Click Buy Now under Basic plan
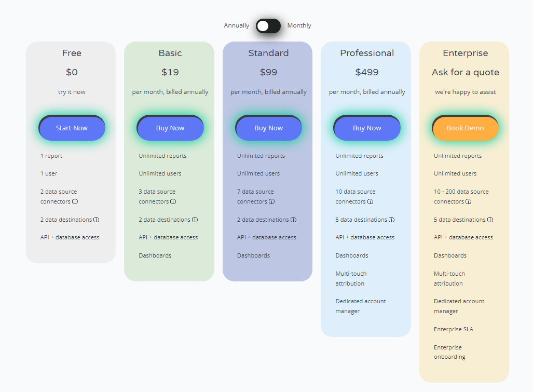This screenshot has height=392, width=533. [170, 128]
